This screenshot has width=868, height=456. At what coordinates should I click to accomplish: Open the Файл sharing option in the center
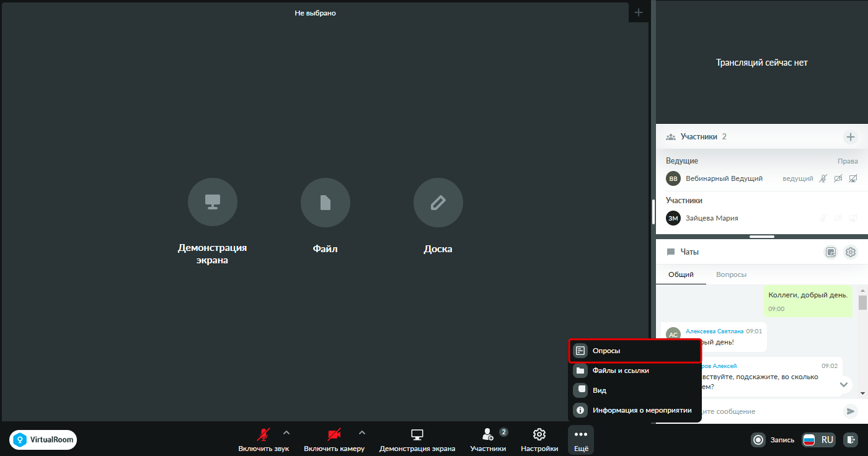(x=325, y=203)
